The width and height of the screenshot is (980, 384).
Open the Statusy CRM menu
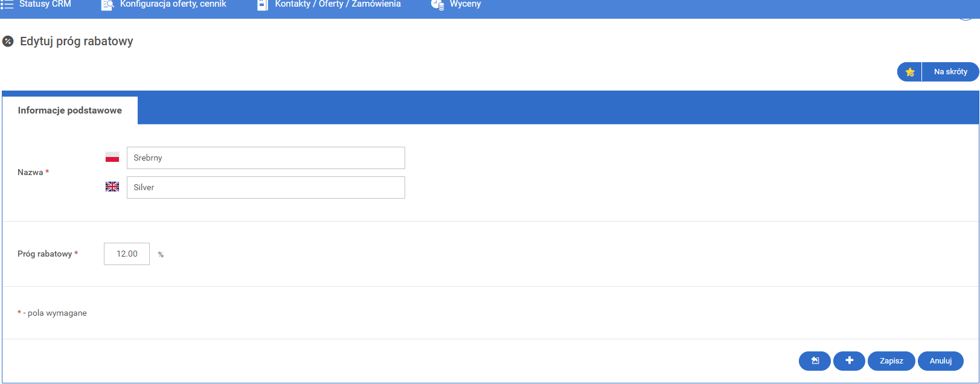(x=45, y=4)
